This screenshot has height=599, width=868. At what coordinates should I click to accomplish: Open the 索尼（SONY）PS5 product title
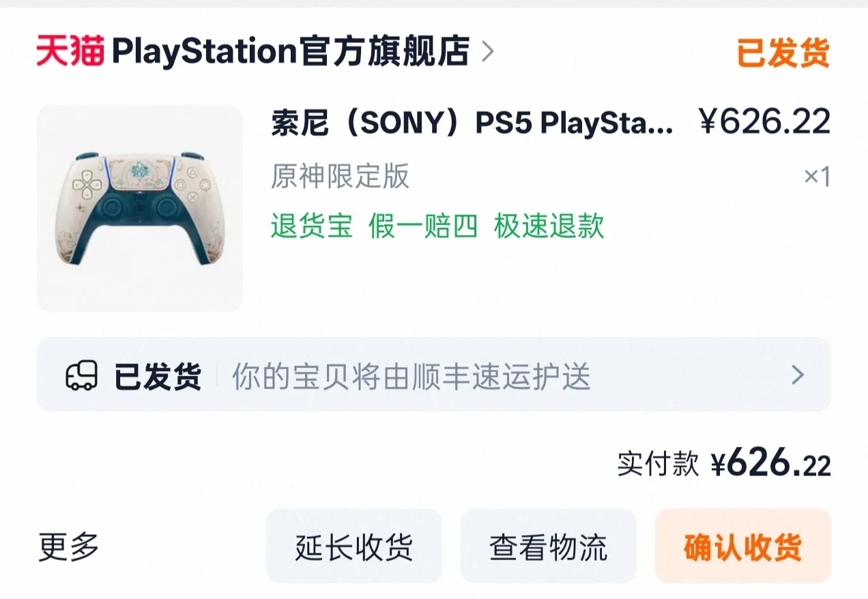pos(472,123)
